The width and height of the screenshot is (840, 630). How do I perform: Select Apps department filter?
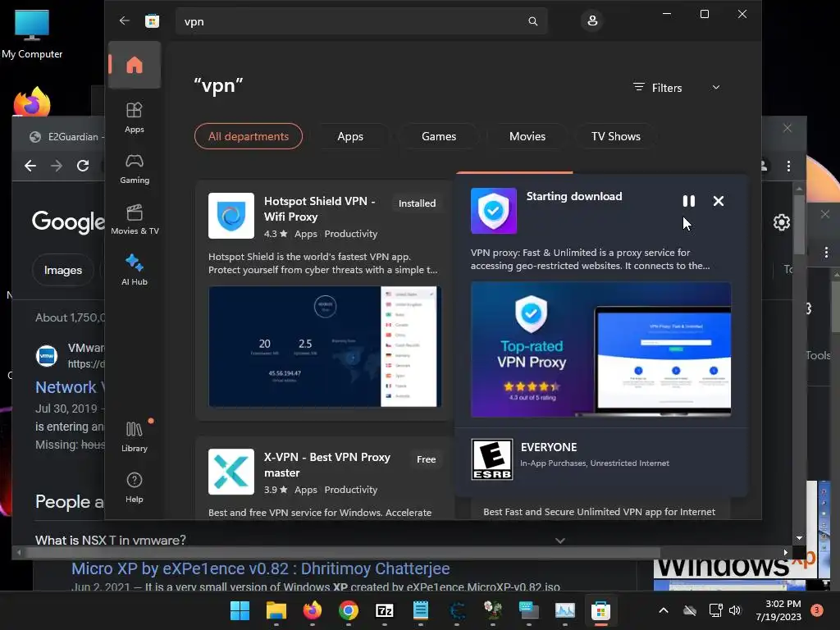(x=349, y=136)
